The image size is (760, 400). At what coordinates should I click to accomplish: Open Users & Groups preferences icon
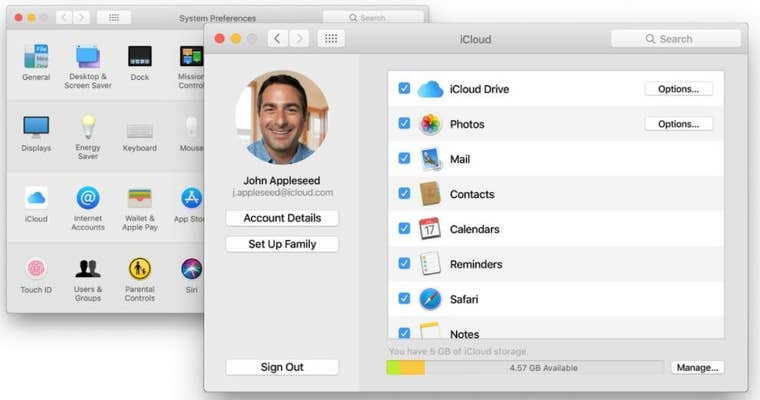(88, 269)
